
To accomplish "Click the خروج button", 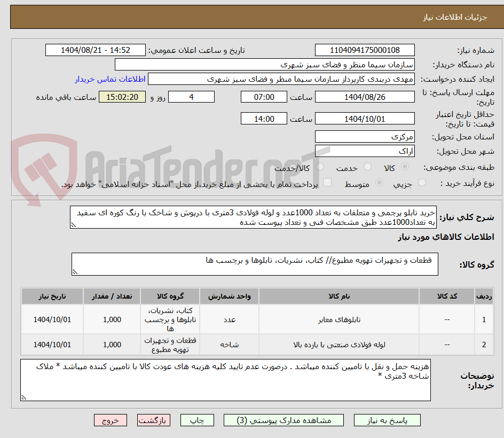I will point(110,420).
